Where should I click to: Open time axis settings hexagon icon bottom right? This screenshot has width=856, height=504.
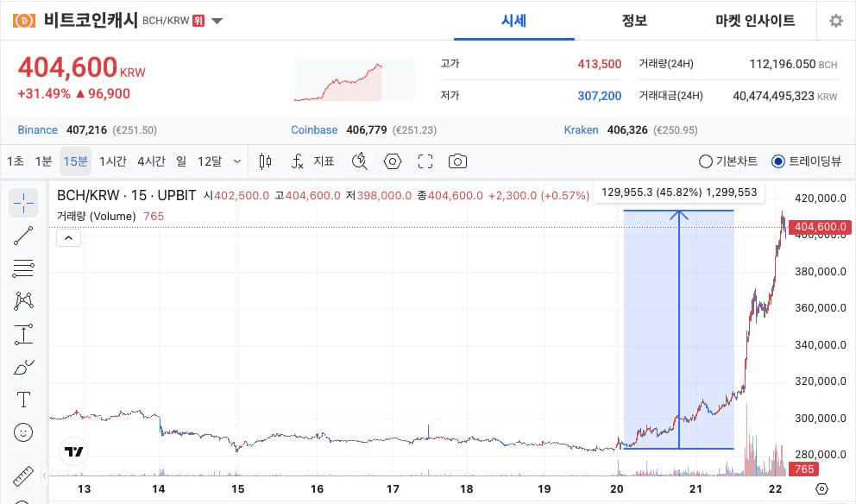click(821, 488)
